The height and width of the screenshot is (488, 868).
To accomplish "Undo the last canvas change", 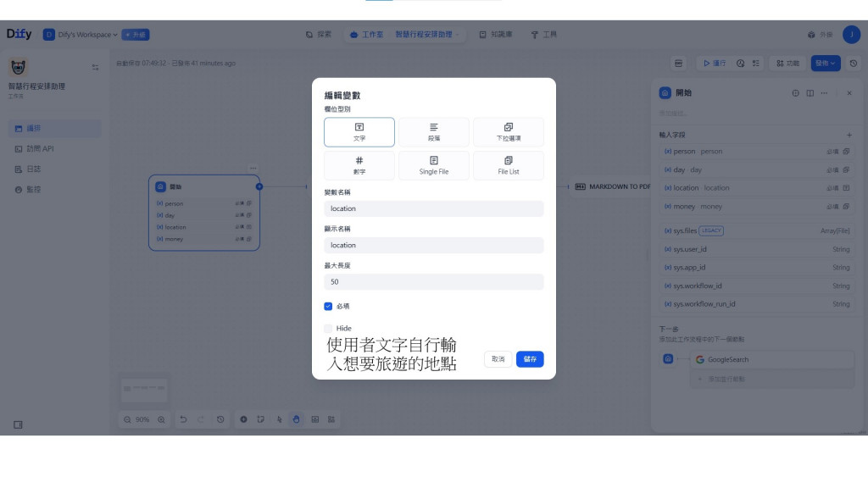I will (183, 419).
